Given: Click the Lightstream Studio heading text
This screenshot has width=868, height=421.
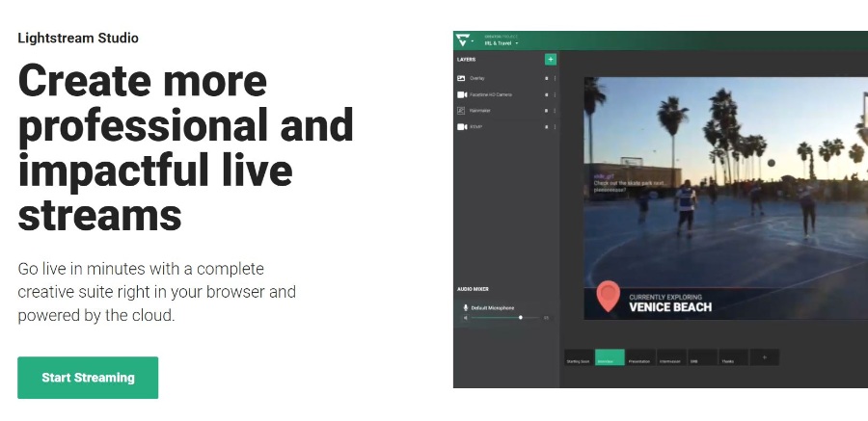Looking at the screenshot, I should [78, 39].
